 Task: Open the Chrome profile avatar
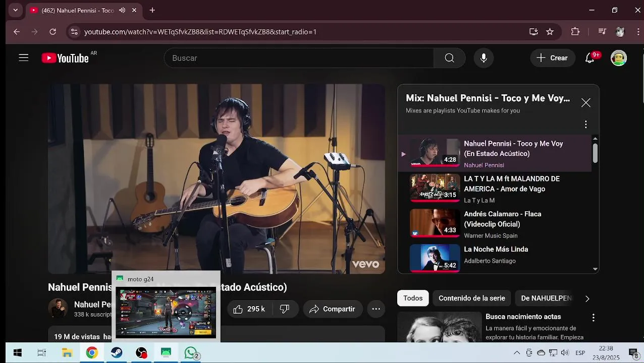620,32
